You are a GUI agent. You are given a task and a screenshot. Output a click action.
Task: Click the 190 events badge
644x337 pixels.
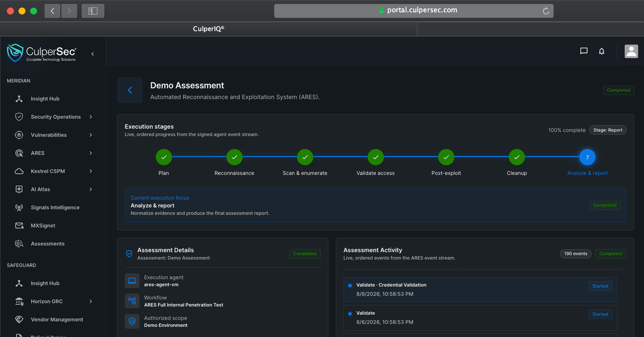pos(575,254)
